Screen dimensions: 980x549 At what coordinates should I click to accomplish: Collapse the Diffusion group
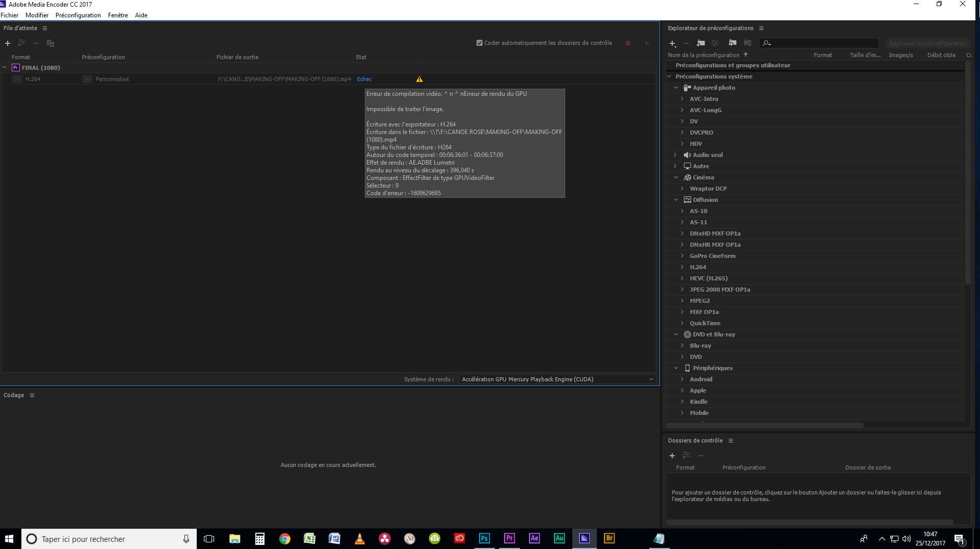pyautogui.click(x=676, y=200)
